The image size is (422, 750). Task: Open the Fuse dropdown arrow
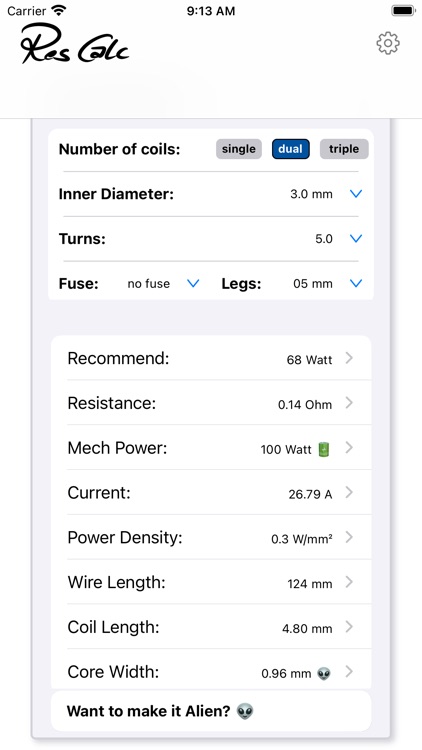pos(193,283)
